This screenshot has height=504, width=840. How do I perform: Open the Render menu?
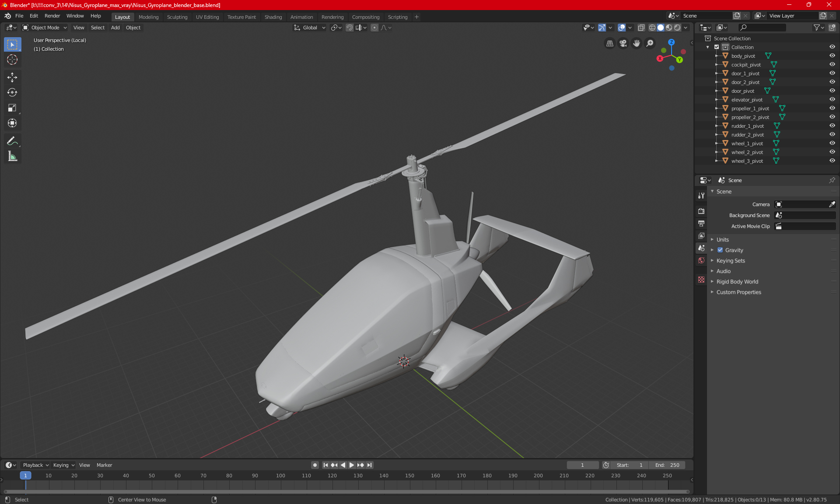52,16
